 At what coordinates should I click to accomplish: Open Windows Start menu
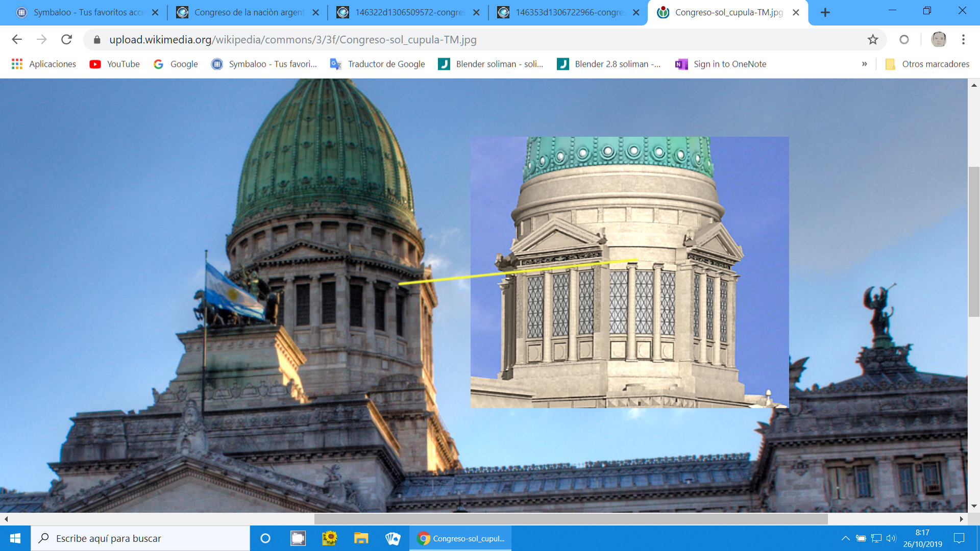(x=15, y=538)
